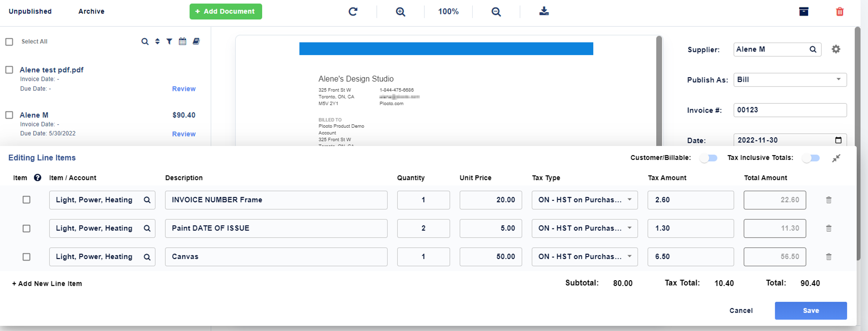The width and height of the screenshot is (868, 331).
Task: Switch to the Unpublished tab
Action: [30, 11]
